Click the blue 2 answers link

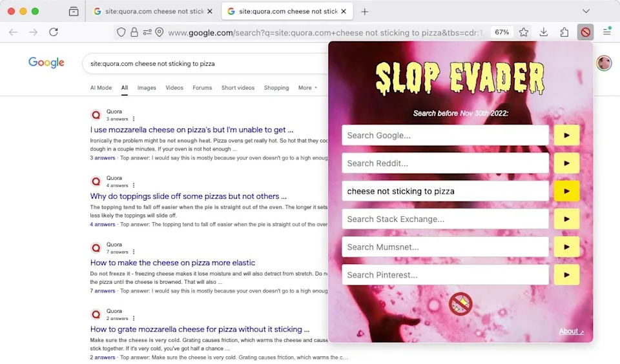click(103, 357)
